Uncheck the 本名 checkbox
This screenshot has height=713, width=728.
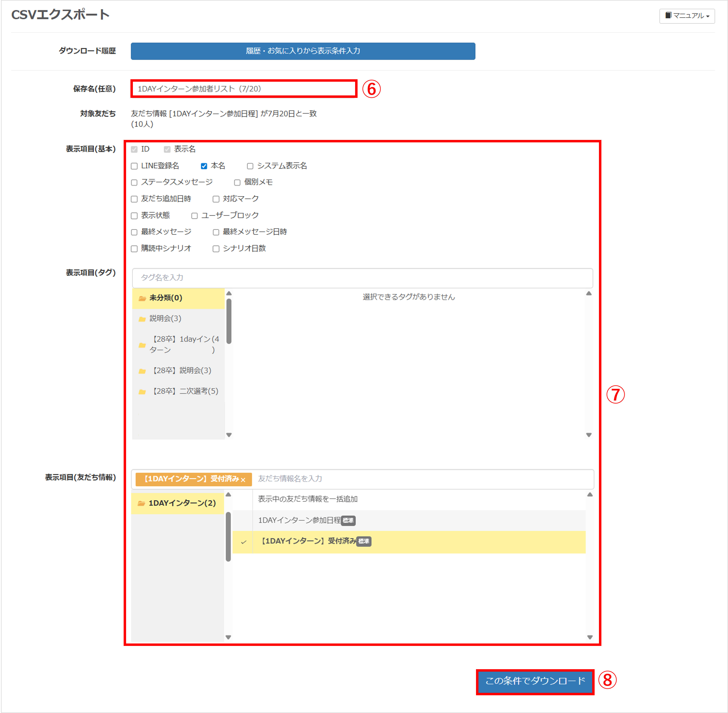click(x=204, y=166)
